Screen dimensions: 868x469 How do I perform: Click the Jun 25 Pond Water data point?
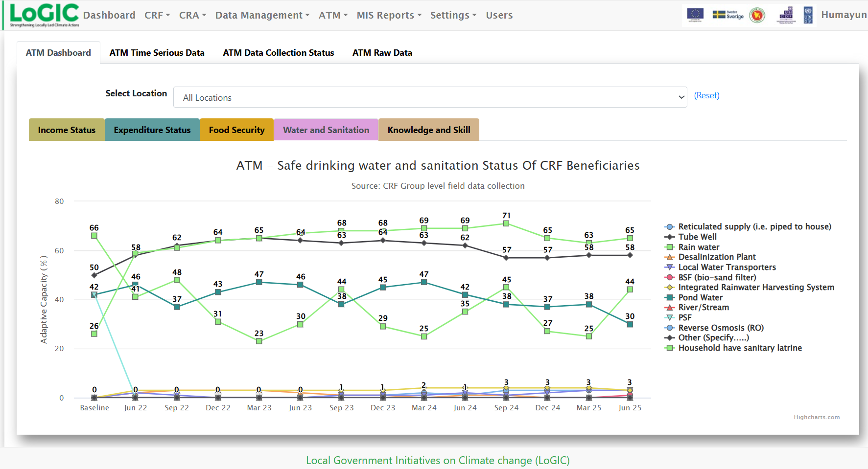click(630, 324)
